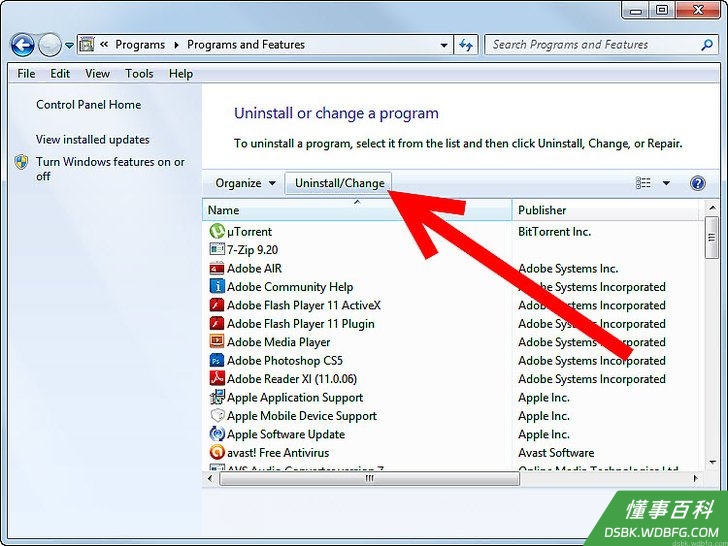Click the Adobe Reader XI icon
Viewport: 728px width, 546px height.
pyautogui.click(x=217, y=378)
